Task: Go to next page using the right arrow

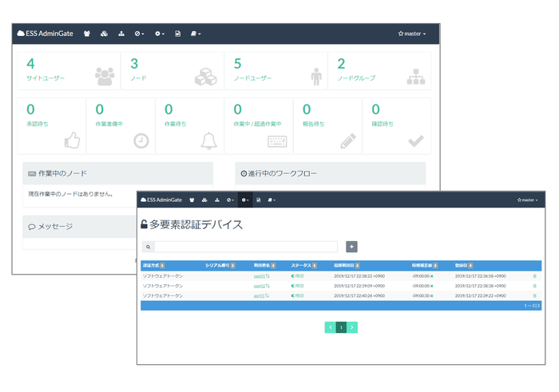Action: click(x=352, y=327)
